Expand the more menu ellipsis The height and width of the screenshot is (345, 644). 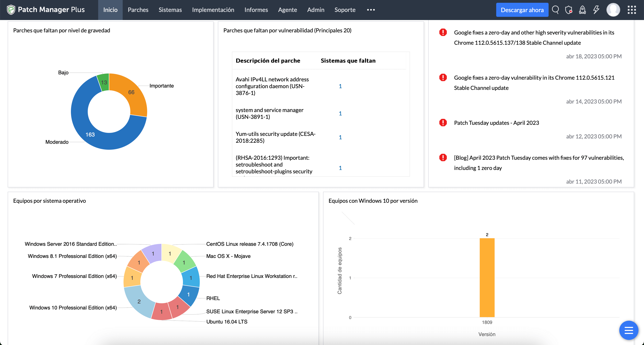point(371,10)
